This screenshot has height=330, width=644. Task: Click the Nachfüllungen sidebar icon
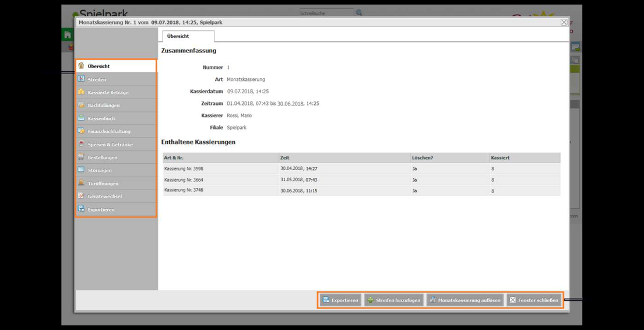pos(82,105)
